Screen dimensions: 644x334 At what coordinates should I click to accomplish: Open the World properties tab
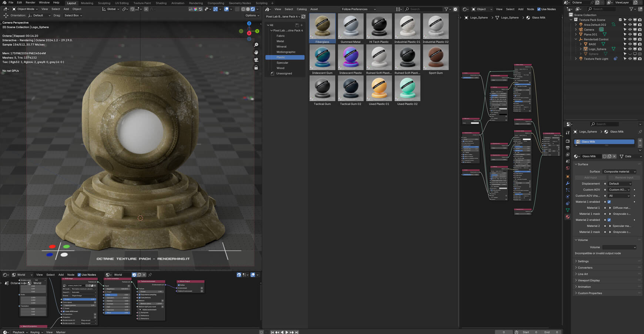[x=568, y=168]
